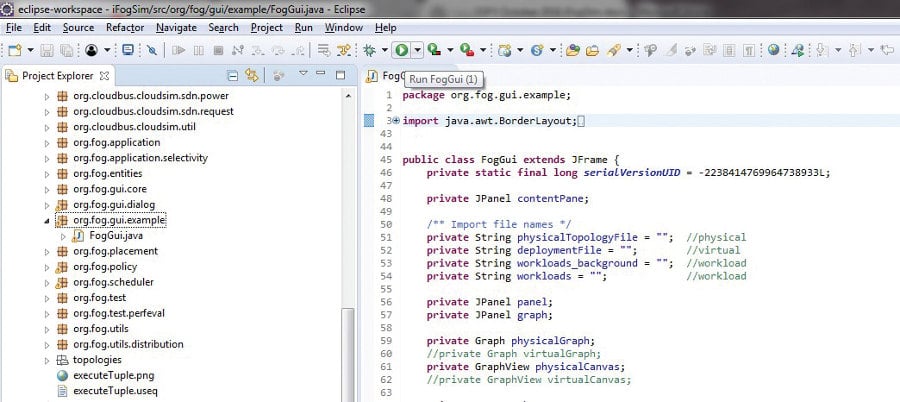Click the Skip All Breakpoints icon
The height and width of the screenshot is (402, 900).
pyautogui.click(x=151, y=49)
